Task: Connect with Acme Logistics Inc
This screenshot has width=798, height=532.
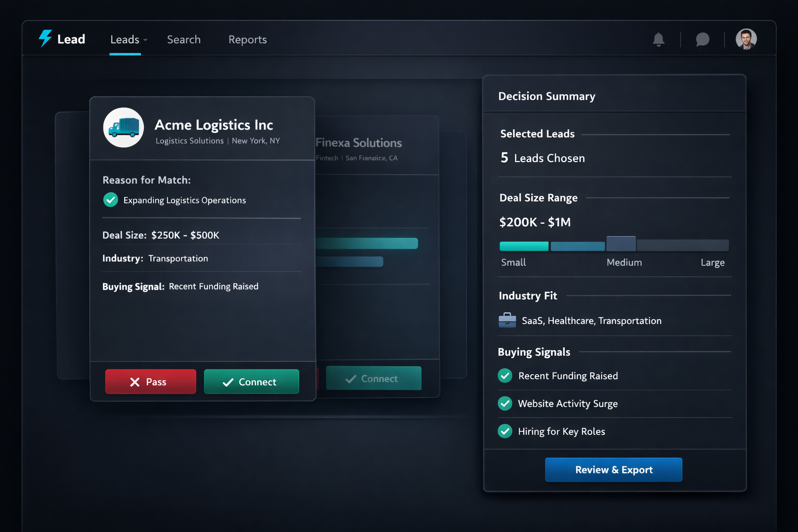Action: tap(251, 382)
